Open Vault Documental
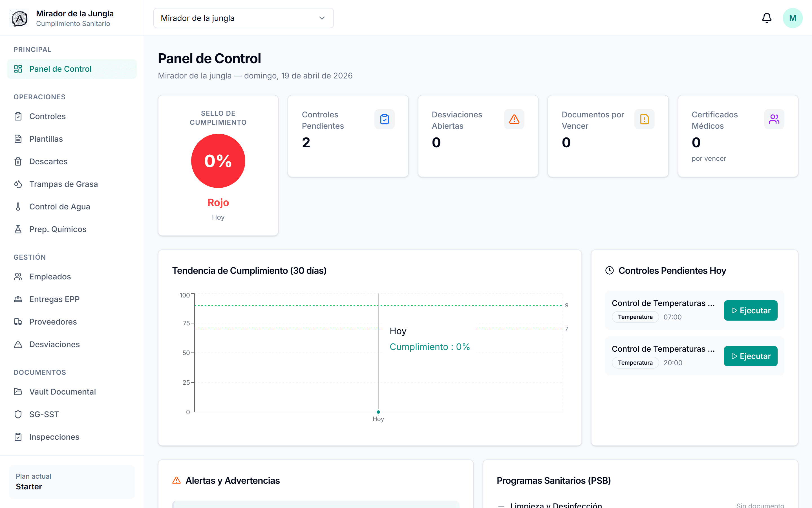 pyautogui.click(x=72, y=392)
